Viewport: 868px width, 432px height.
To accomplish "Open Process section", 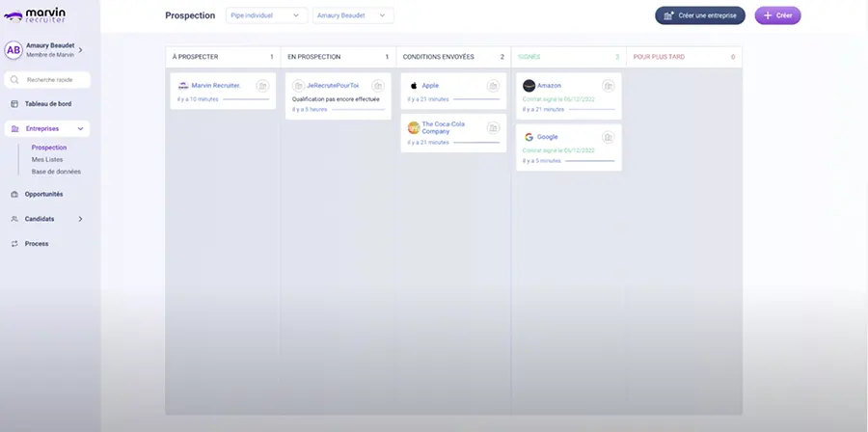I will [37, 244].
